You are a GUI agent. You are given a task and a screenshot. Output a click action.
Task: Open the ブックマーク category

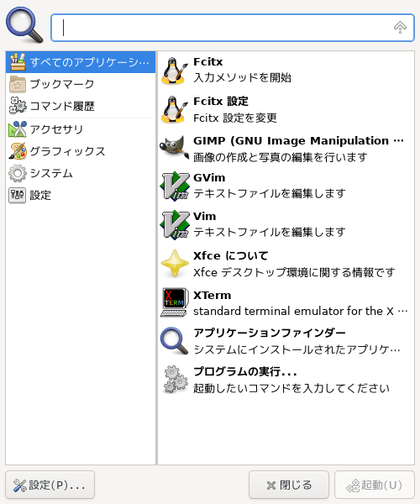[81, 84]
